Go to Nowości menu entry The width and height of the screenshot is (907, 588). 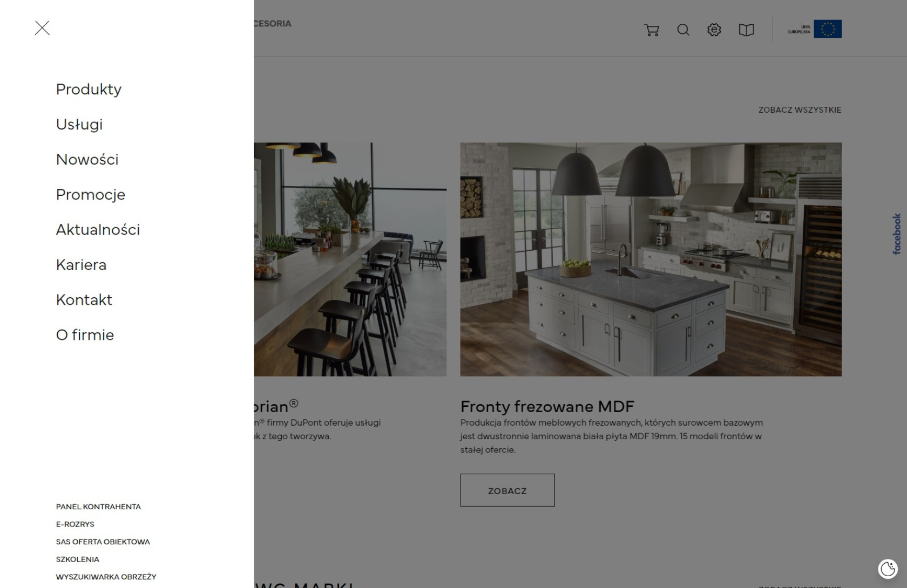(87, 159)
